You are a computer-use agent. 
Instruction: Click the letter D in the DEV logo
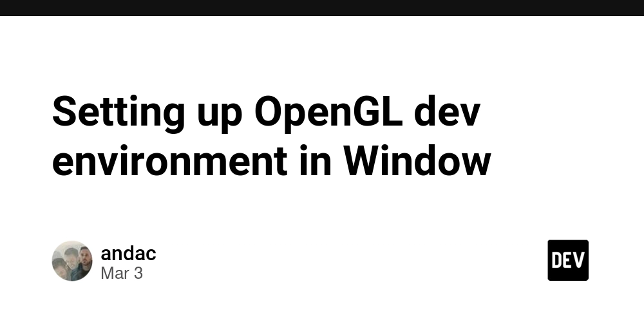556,260
